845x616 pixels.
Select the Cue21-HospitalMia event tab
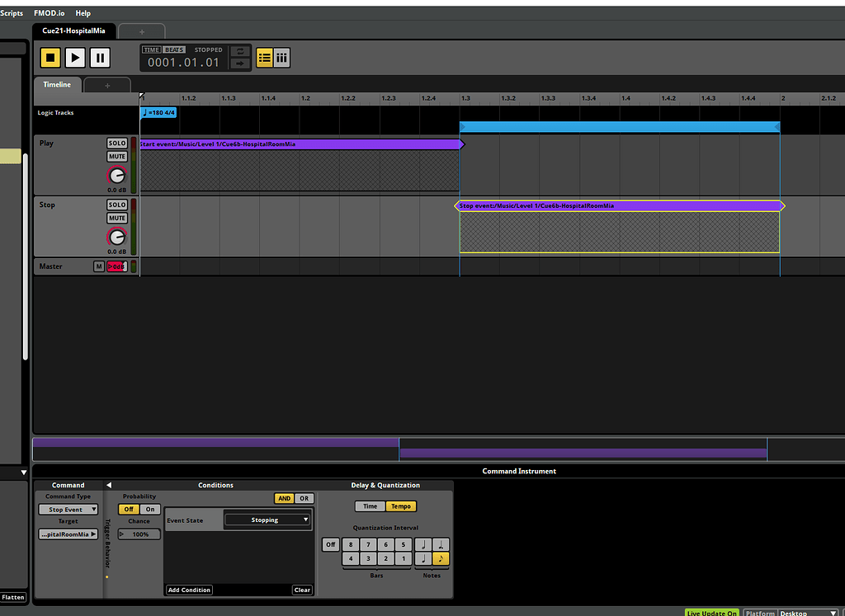pos(73,31)
